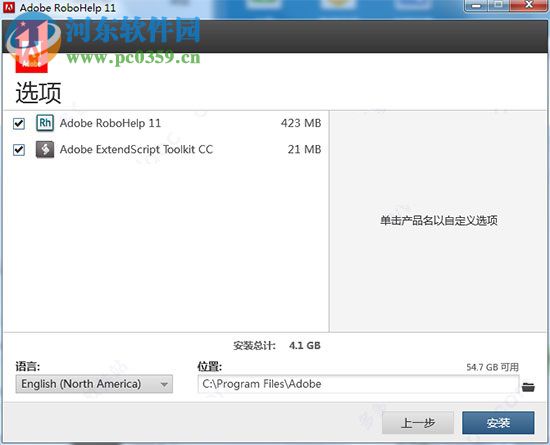Select the Adobe ExtendScript Toolkit CC product name

click(136, 150)
